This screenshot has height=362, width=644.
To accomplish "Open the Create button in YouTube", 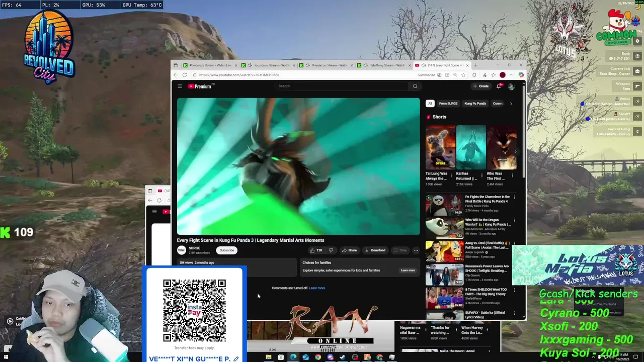I will click(x=480, y=86).
